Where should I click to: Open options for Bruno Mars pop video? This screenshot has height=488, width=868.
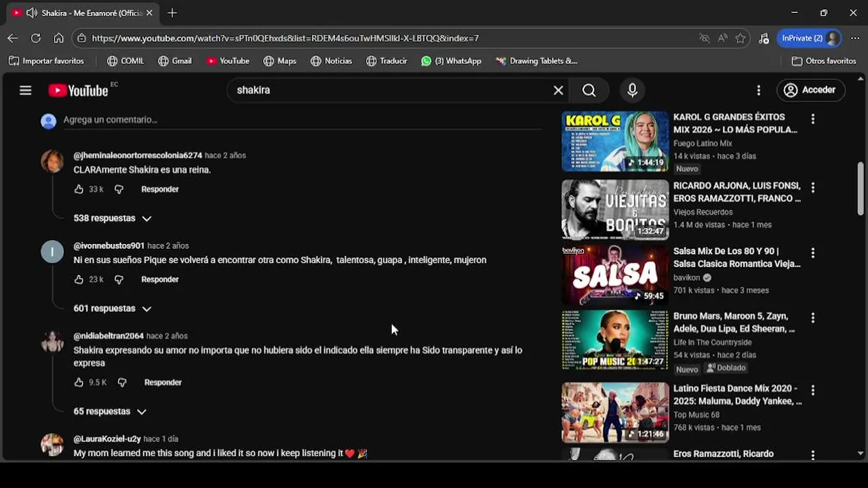[812, 318]
